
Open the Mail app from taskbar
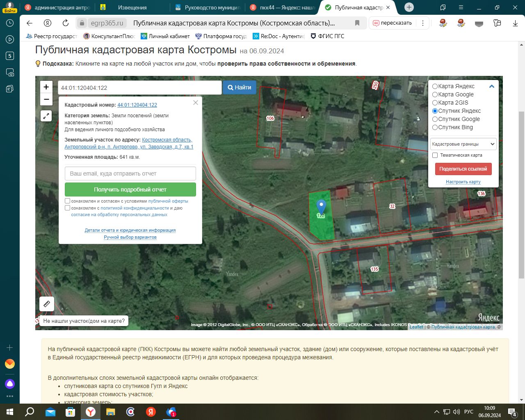pos(50,412)
